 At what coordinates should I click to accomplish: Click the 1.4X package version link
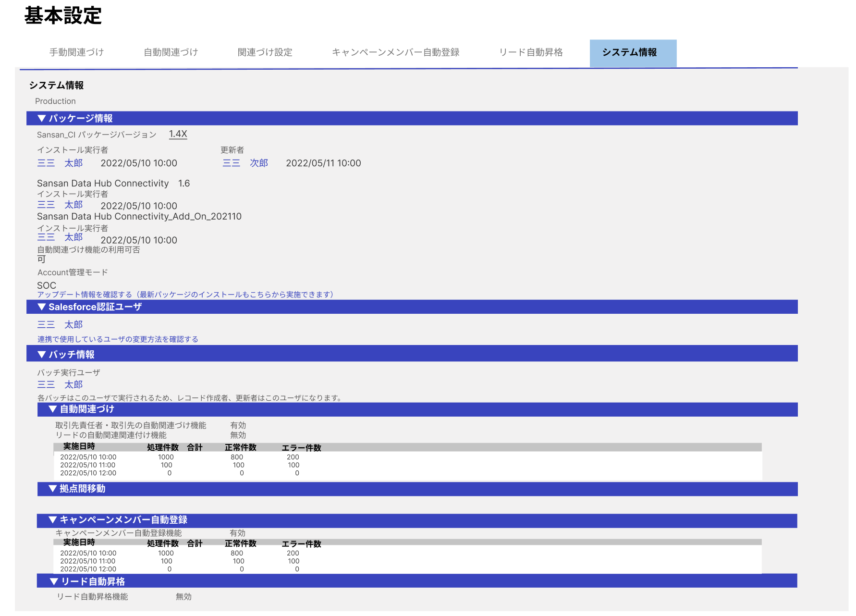pos(178,134)
